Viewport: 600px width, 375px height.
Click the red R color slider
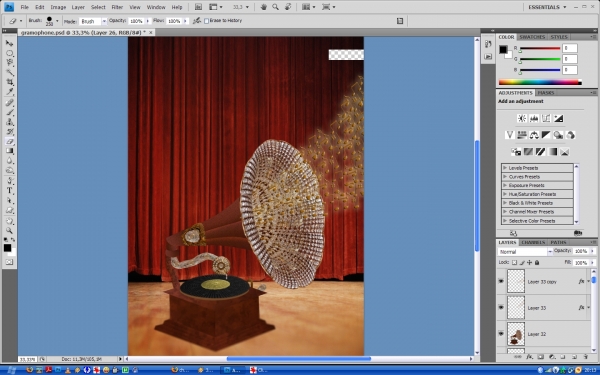[x=540, y=49]
